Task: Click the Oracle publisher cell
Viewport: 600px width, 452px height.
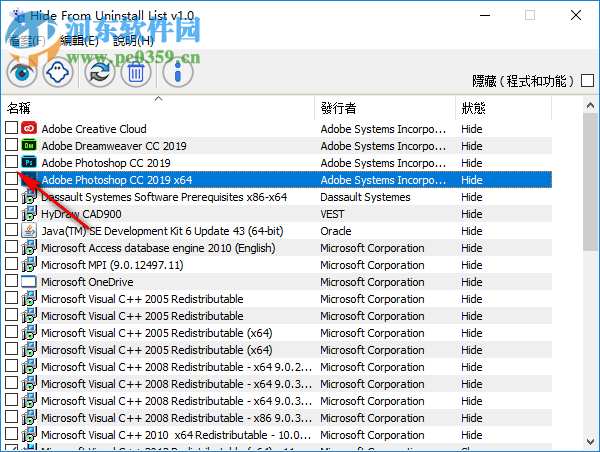Action: coord(336,231)
